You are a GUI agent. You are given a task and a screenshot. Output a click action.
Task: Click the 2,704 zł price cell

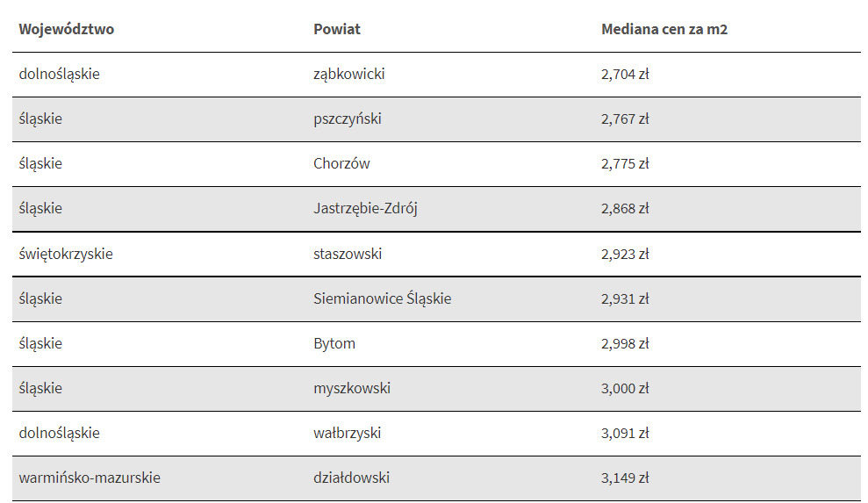tap(625, 74)
